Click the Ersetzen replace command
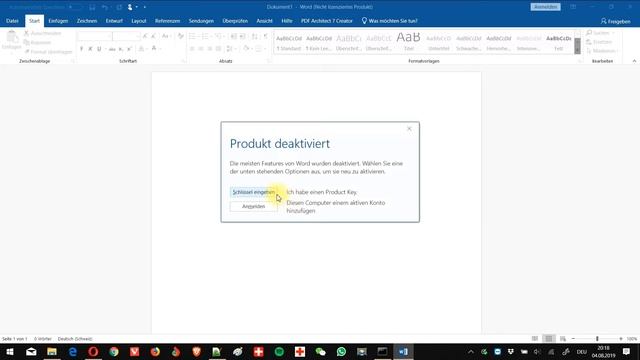This screenshot has width=640, height=360. point(600,42)
